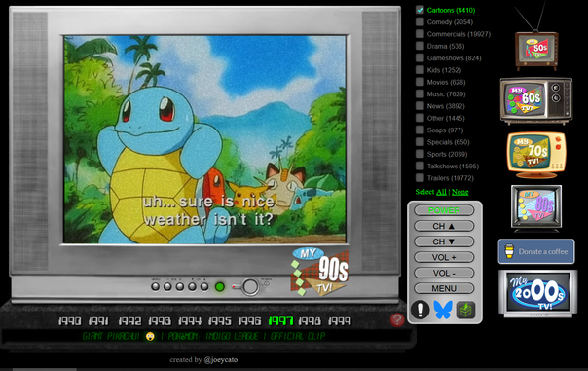Enable the Commercials (19927) checkbox

click(x=420, y=34)
